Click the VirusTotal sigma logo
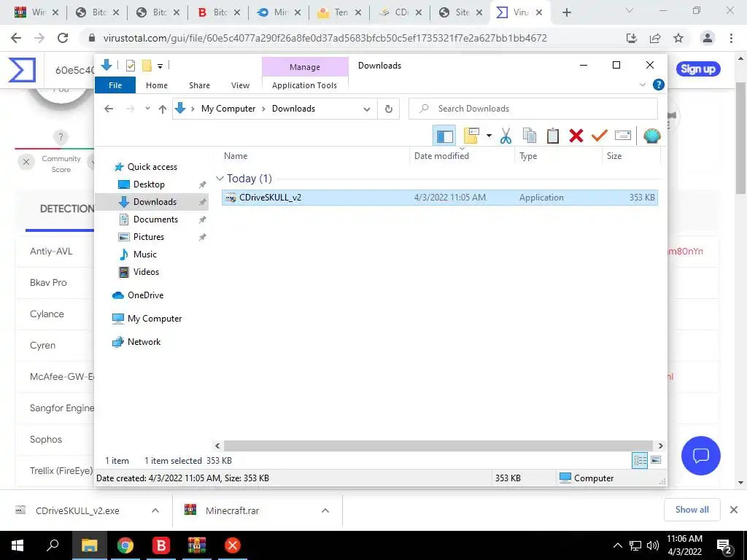 pos(22,69)
